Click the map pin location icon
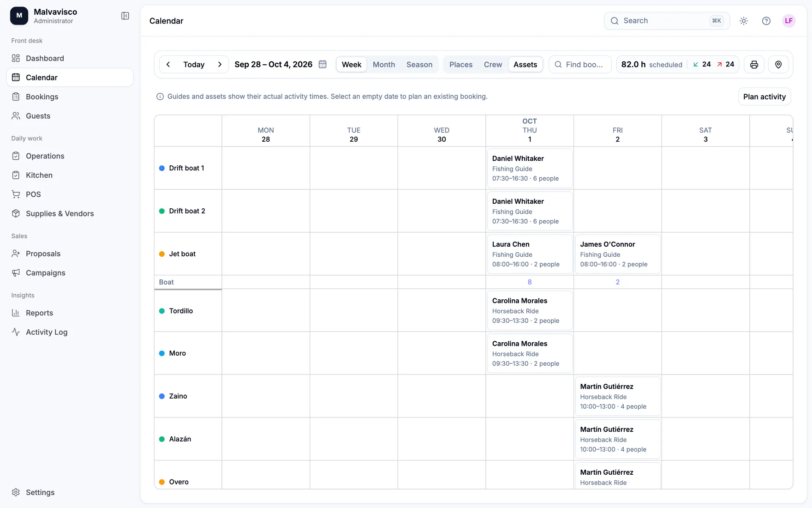812x508 pixels. [x=778, y=65]
